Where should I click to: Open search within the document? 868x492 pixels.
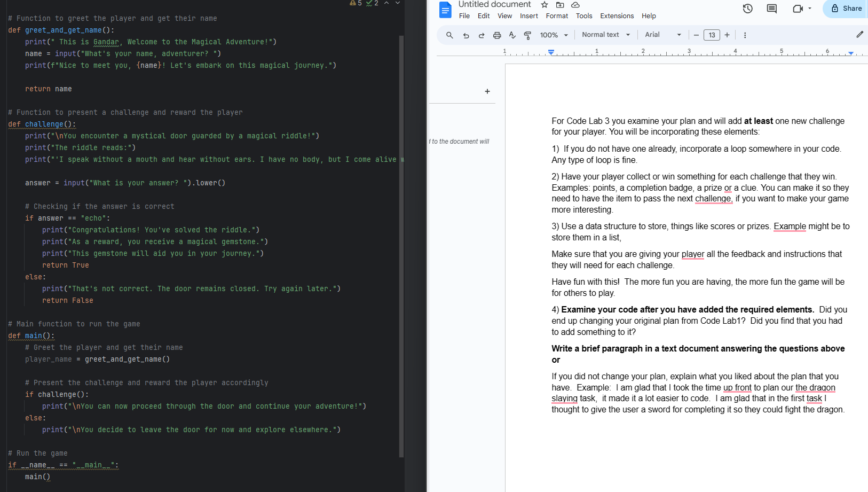[449, 35]
